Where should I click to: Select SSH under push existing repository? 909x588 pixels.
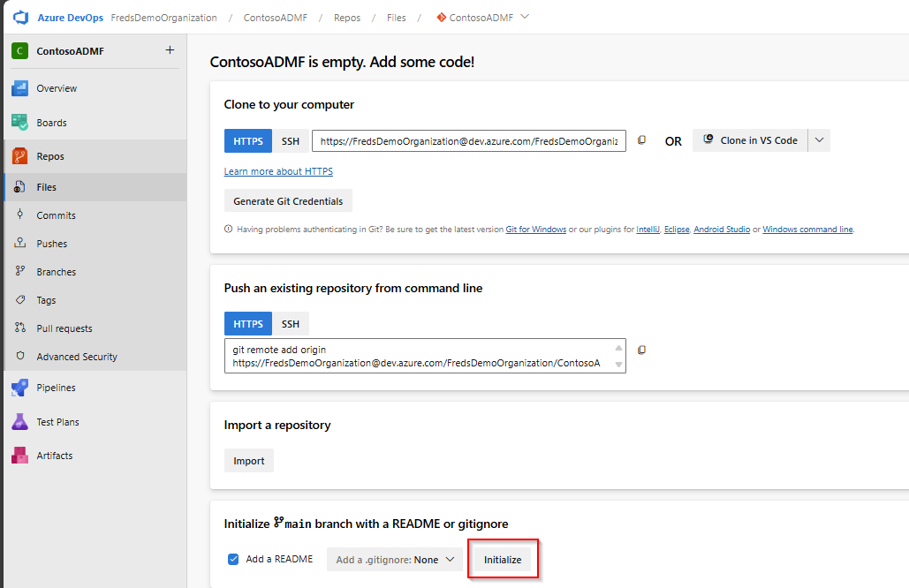[x=290, y=323]
